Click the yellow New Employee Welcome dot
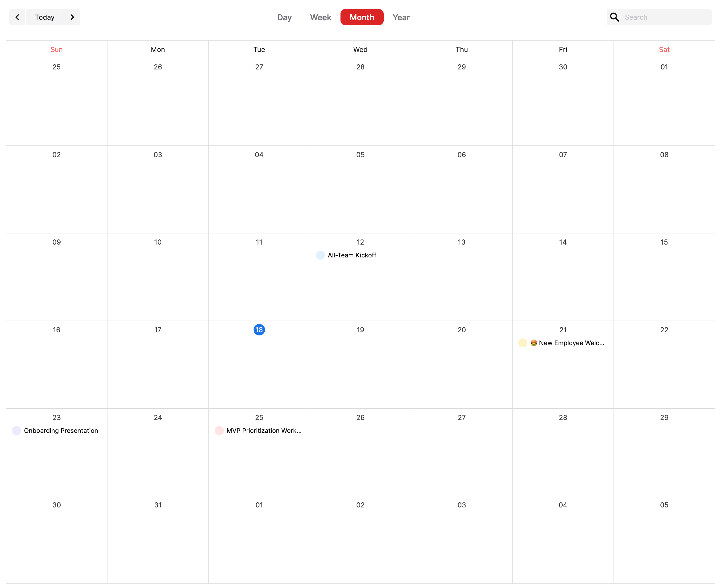Viewport: 721px width, 588px height. click(523, 343)
